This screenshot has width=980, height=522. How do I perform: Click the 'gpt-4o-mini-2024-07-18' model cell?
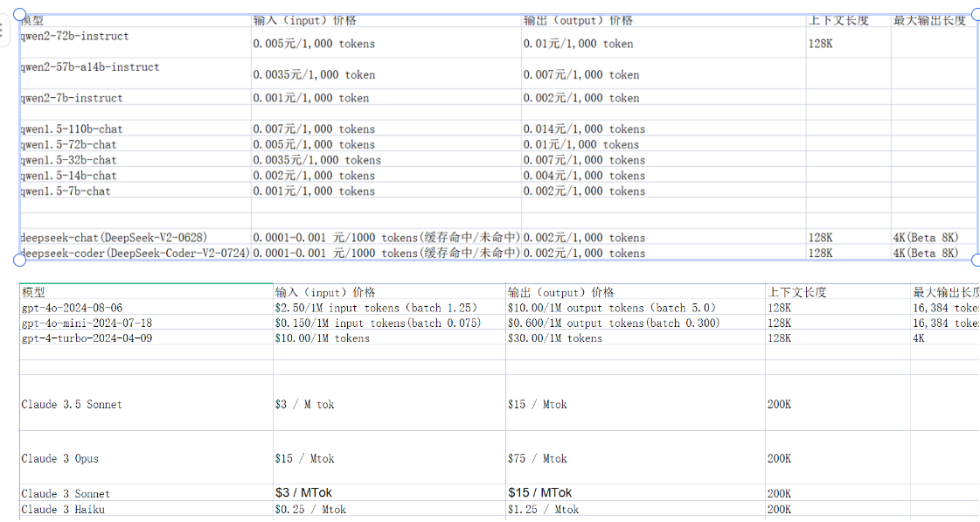(x=87, y=324)
